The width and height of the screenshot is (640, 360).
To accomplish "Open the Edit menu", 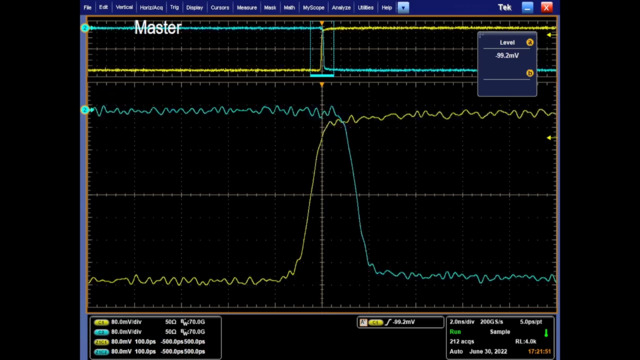I will [x=103, y=7].
